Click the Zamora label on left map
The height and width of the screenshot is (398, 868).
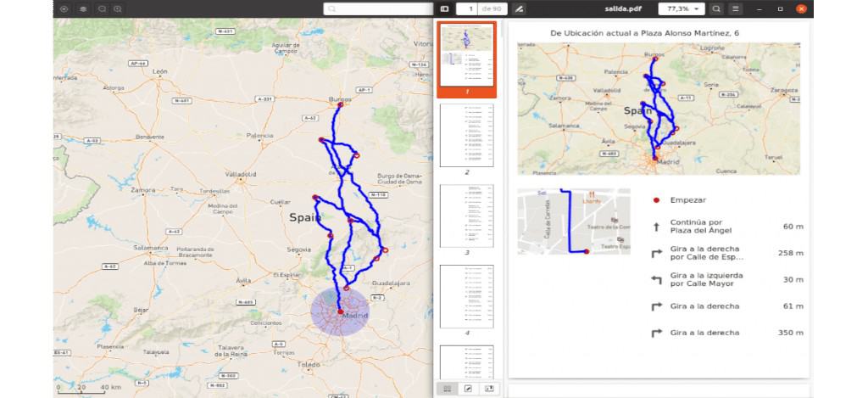tap(142, 190)
